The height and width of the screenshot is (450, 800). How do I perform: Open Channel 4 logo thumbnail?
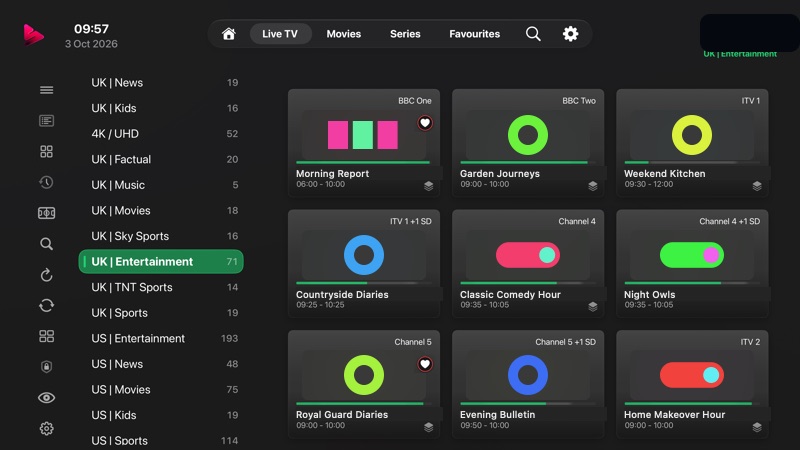coord(528,255)
